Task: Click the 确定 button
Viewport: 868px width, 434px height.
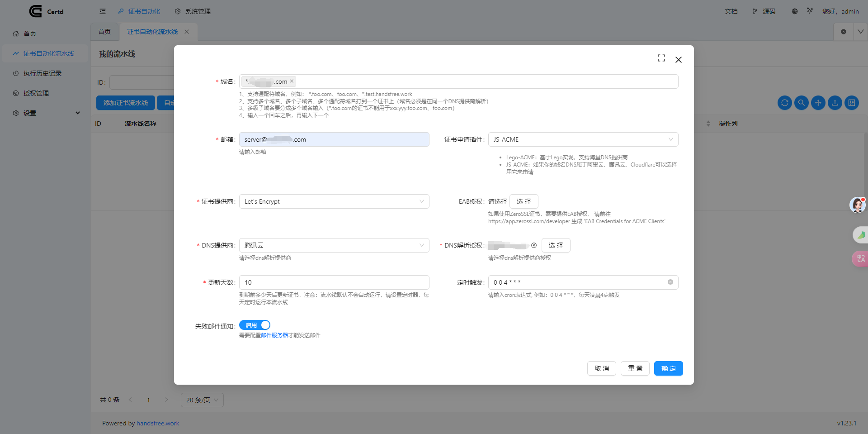Action: point(669,368)
